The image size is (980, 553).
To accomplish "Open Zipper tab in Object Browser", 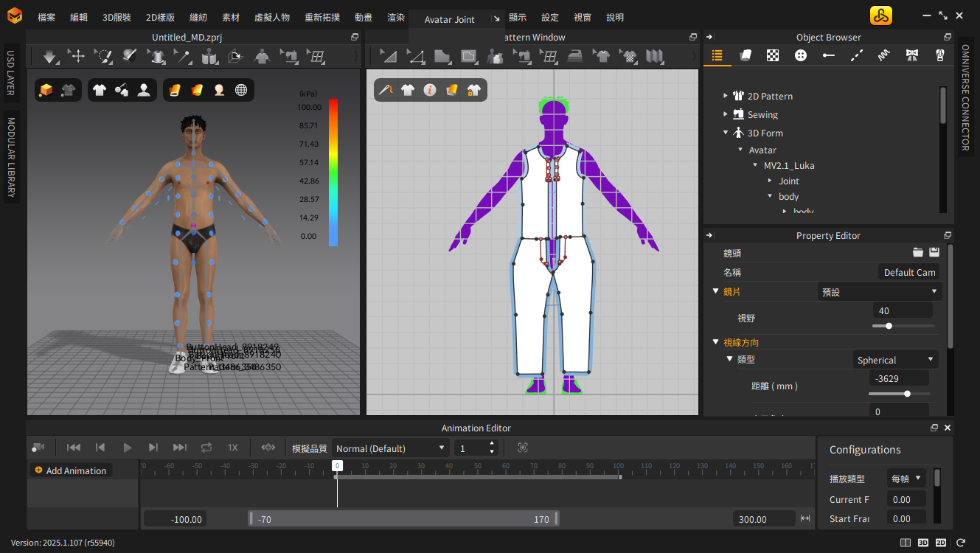I will 940,55.
